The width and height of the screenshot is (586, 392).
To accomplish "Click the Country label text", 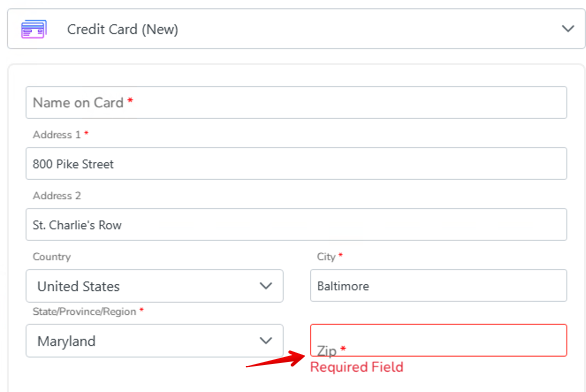I will pos(52,257).
